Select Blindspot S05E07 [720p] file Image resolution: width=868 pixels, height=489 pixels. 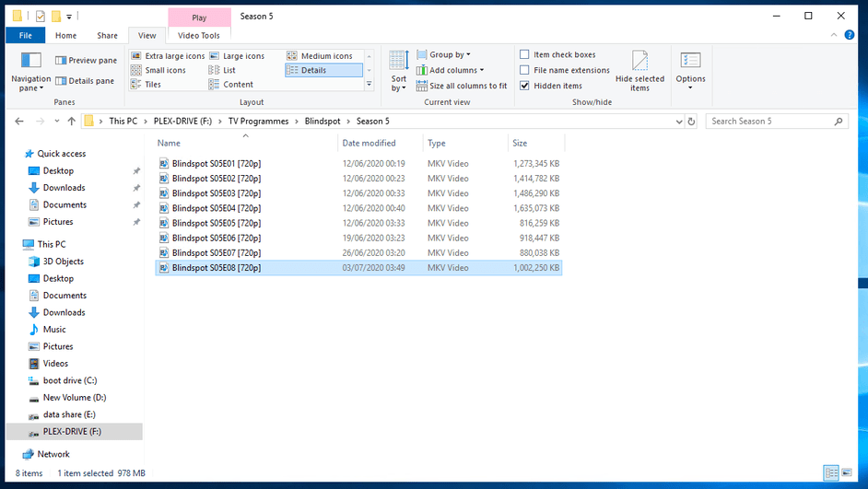(x=358, y=253)
